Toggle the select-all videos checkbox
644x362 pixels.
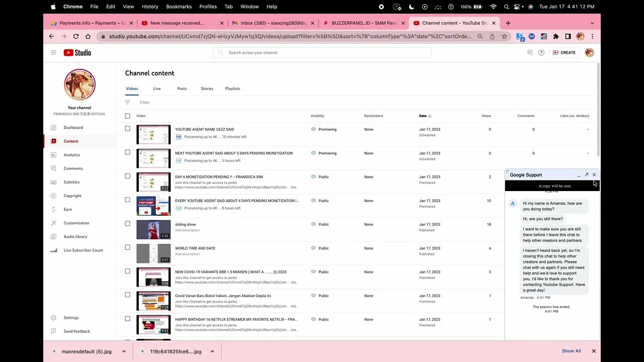pos(127,116)
